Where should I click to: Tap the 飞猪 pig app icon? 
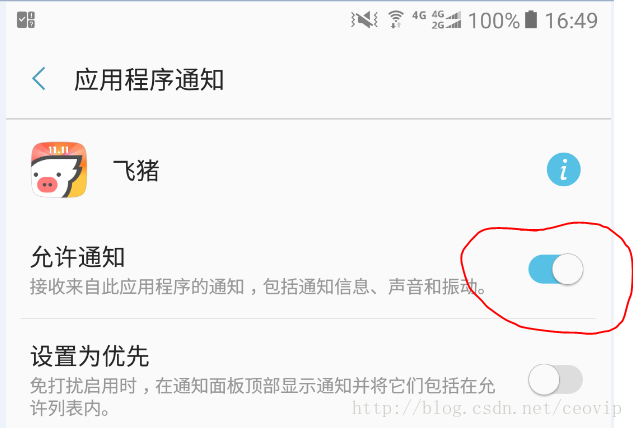coord(59,170)
